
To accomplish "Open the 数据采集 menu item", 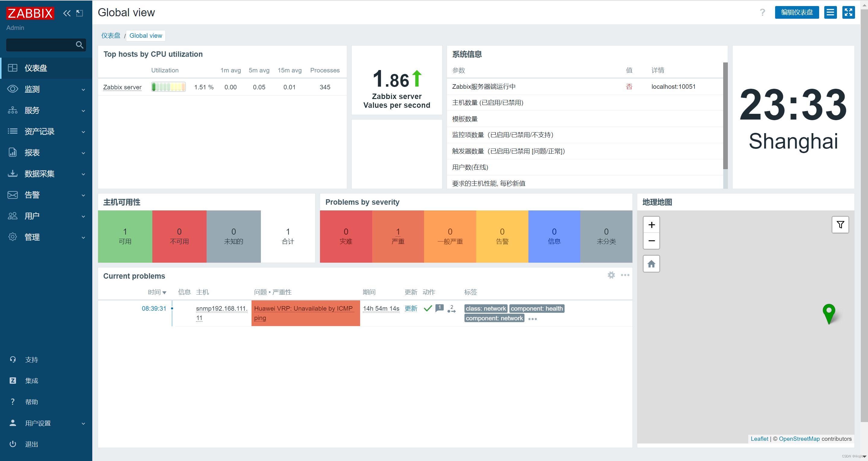I will 46,174.
